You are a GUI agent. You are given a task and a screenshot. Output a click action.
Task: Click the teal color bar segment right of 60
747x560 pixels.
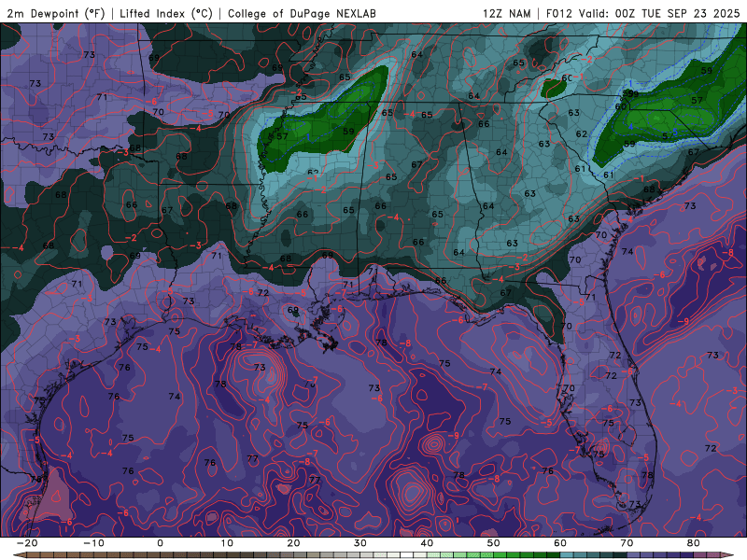(x=567, y=555)
